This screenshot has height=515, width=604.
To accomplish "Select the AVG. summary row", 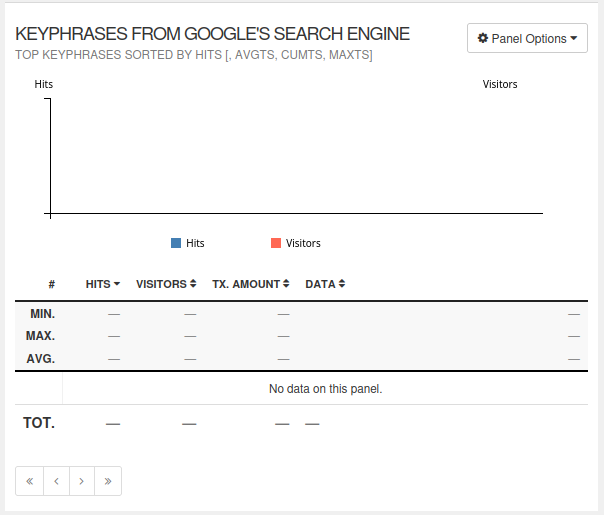I will point(41,358).
